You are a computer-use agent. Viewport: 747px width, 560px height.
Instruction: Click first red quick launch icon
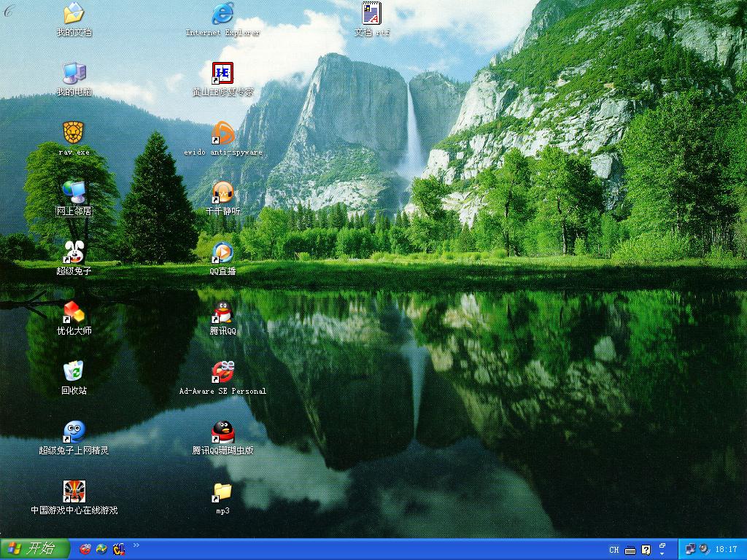point(85,549)
